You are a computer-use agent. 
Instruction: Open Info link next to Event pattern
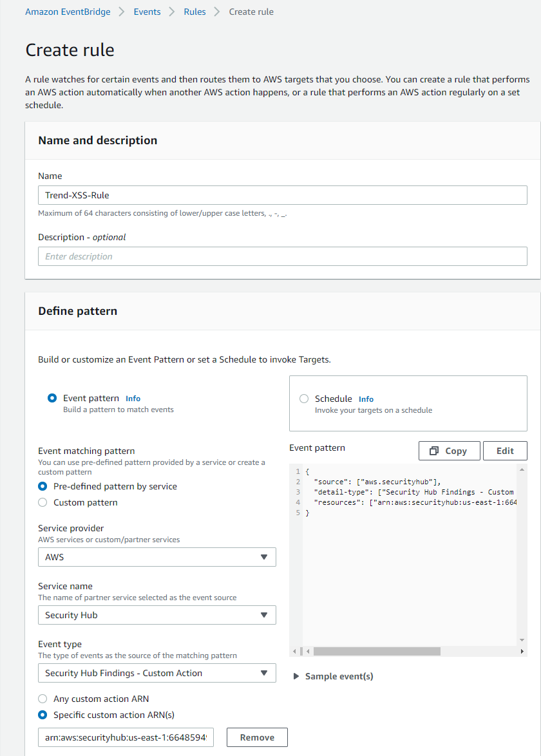click(133, 399)
